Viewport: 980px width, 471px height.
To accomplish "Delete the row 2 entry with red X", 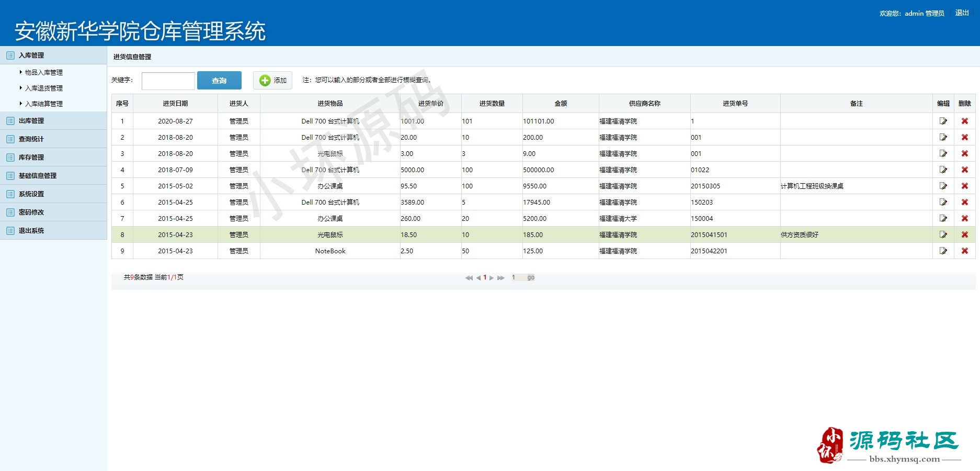I will (964, 137).
